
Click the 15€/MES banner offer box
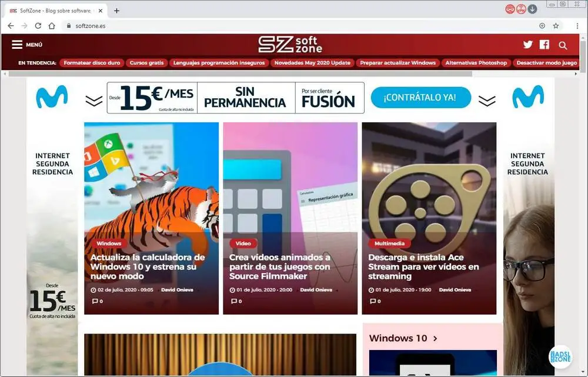(152, 98)
